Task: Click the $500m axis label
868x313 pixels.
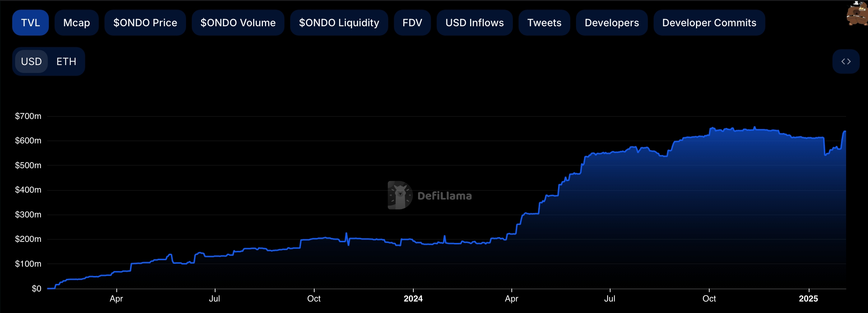Action: pyautogui.click(x=28, y=165)
